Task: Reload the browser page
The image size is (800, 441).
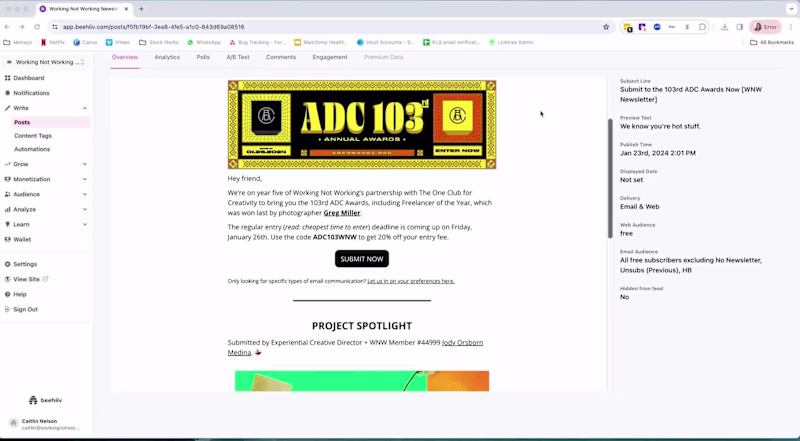Action: tap(37, 27)
